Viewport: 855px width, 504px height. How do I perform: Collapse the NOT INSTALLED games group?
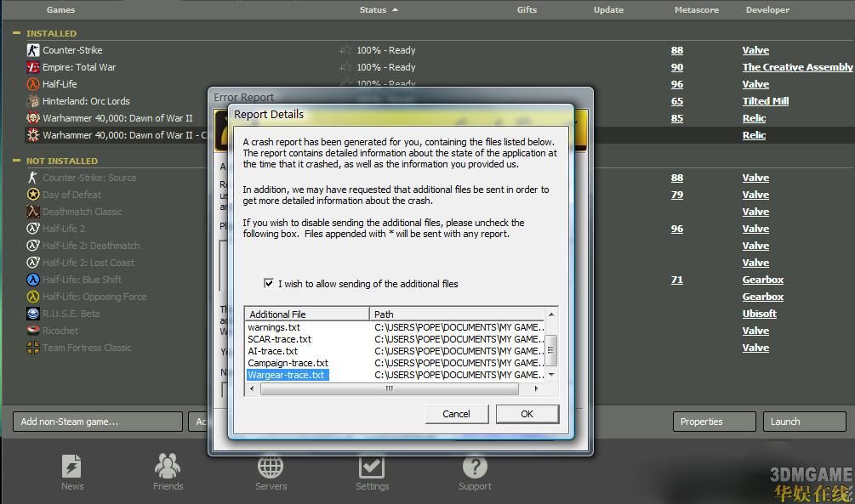point(16,160)
